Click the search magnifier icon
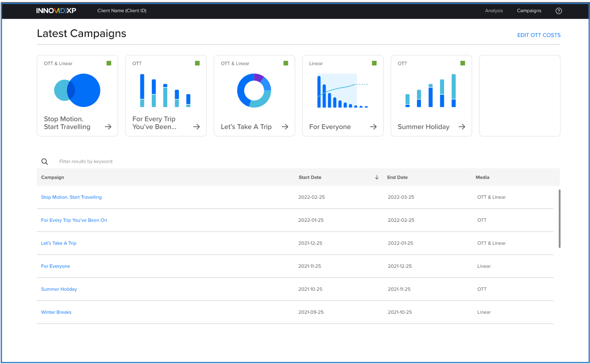590x364 pixels. click(x=45, y=162)
